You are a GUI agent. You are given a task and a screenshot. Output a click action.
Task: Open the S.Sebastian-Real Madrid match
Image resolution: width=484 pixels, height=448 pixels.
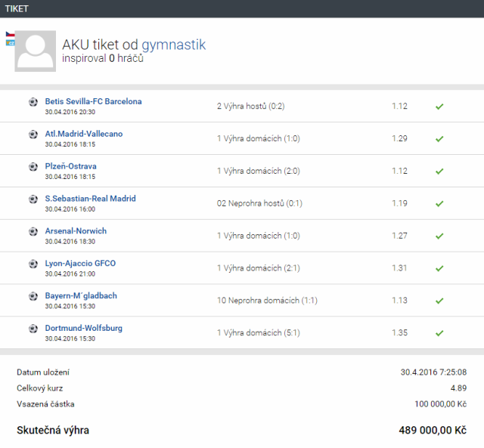tap(90, 199)
